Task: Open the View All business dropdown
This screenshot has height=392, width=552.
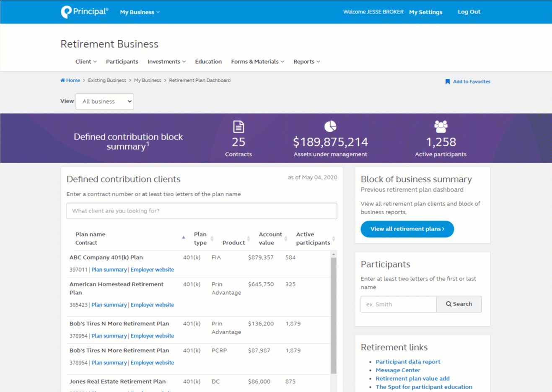Action: (x=105, y=101)
